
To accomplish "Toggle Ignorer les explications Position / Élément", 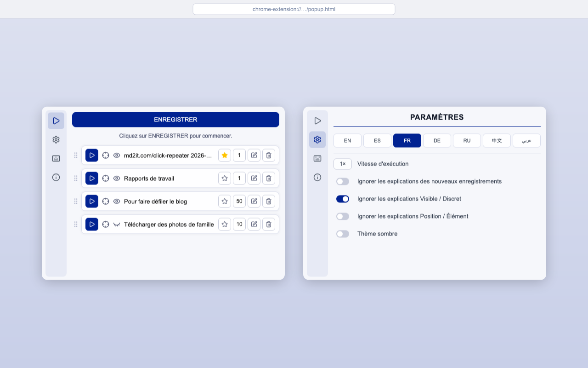I will point(343,216).
